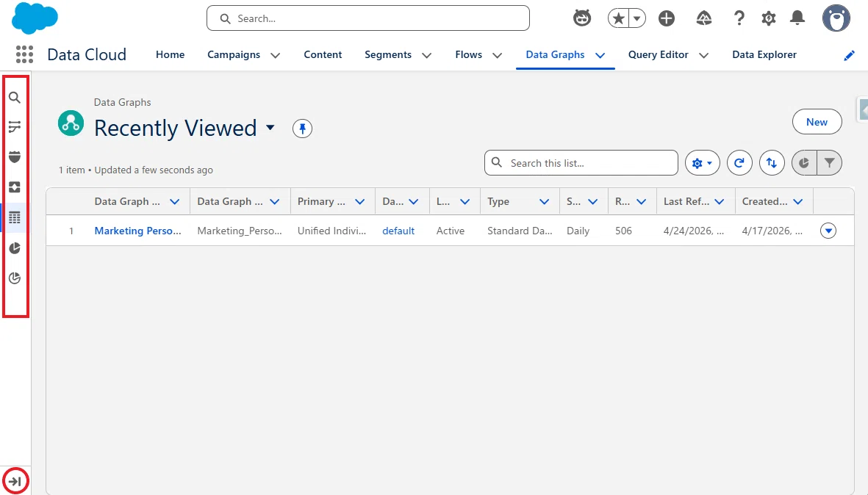Image resolution: width=868 pixels, height=495 pixels.
Task: Select the table grid icon in left sidebar
Action: click(x=15, y=218)
